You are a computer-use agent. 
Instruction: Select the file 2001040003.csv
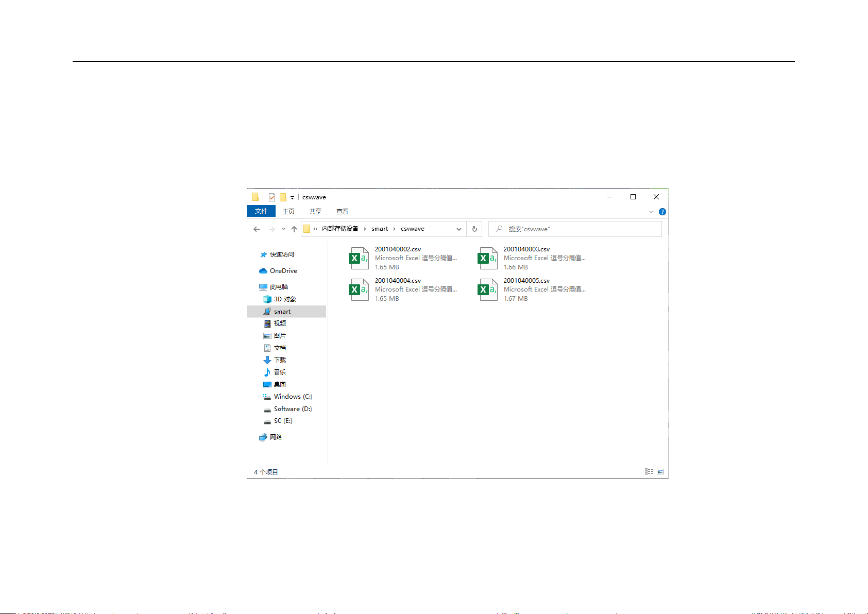tap(532, 258)
